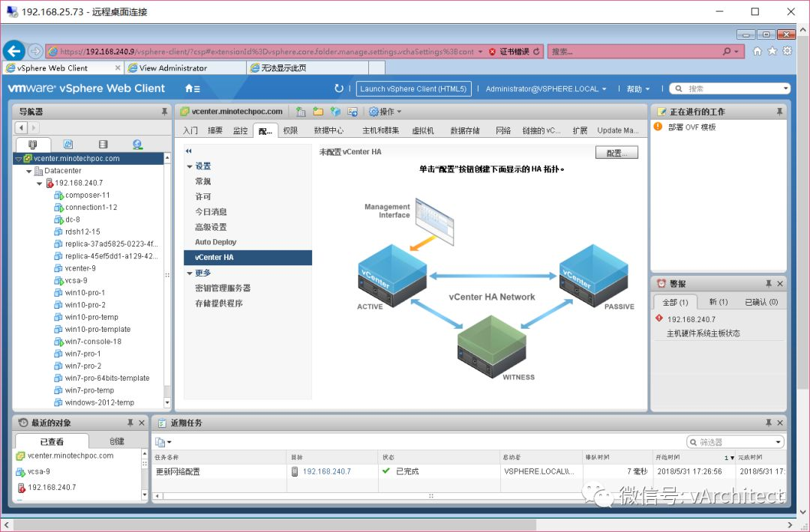
Task: Collapse the Datacenter tree node
Action: click(29, 171)
